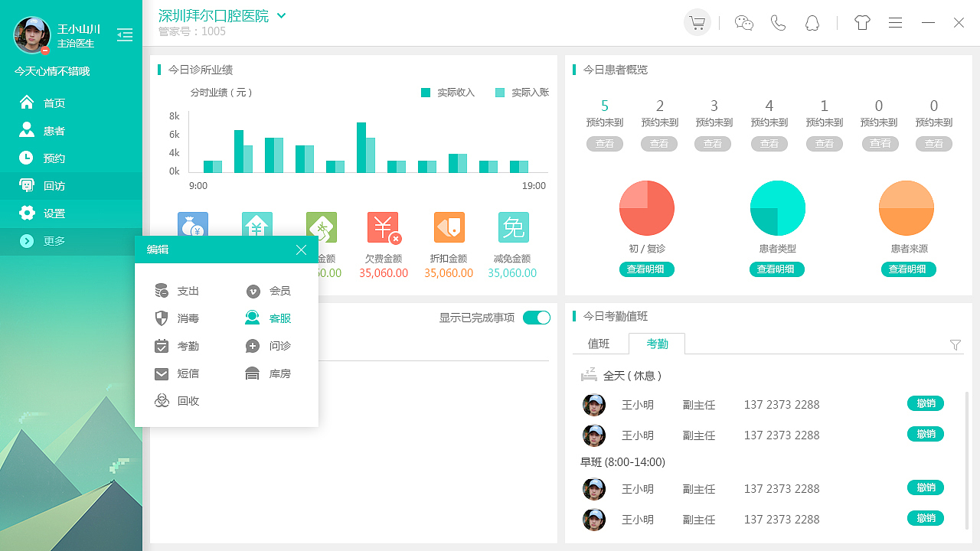980x551 pixels.
Task: Click 查看 under the count 1
Action: pyautogui.click(x=825, y=144)
